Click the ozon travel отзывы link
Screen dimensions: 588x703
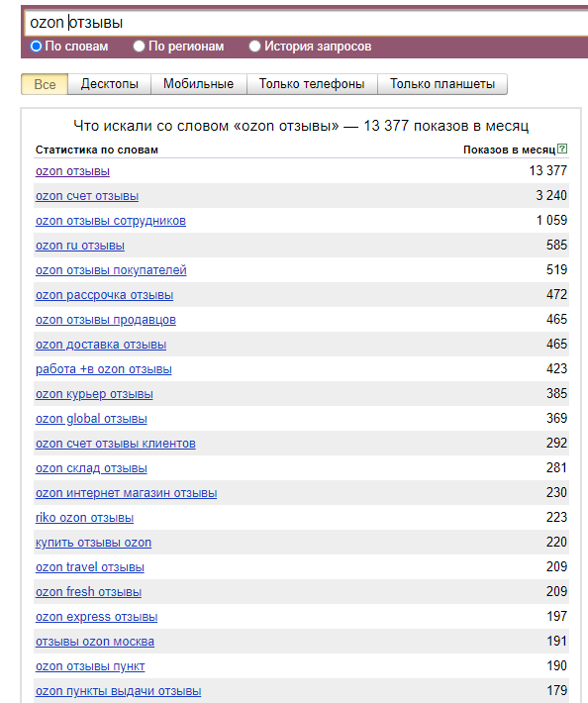pyautogui.click(x=90, y=567)
